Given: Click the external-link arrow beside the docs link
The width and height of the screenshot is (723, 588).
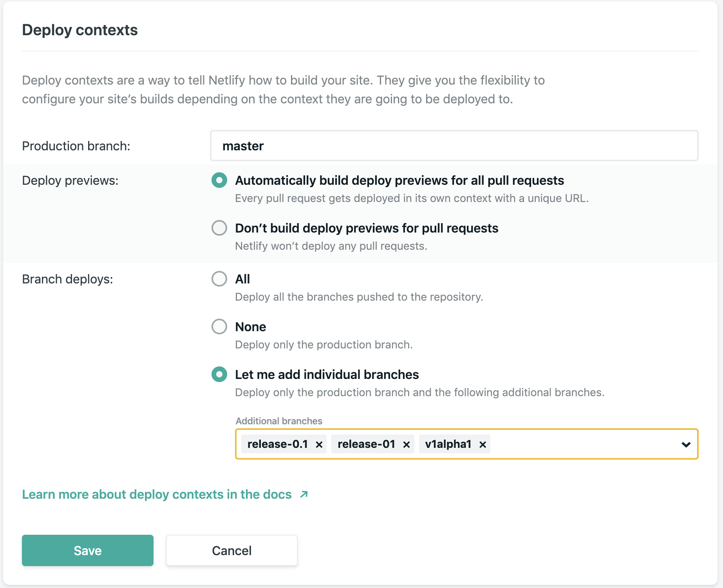Looking at the screenshot, I should click(303, 494).
